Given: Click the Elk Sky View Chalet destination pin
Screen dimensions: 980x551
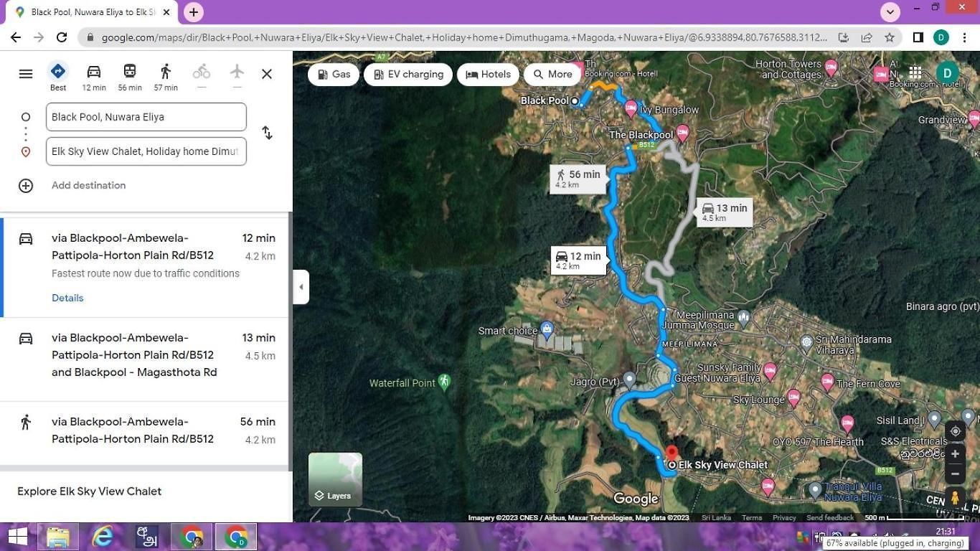Looking at the screenshot, I should click(x=672, y=456).
